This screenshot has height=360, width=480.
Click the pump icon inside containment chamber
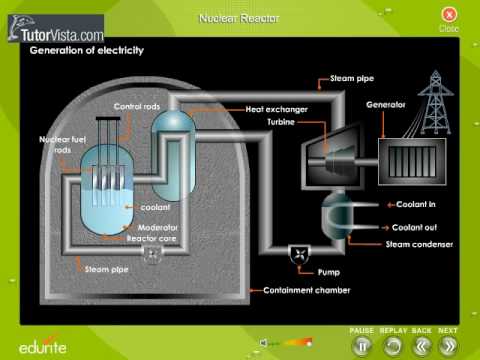point(152,254)
